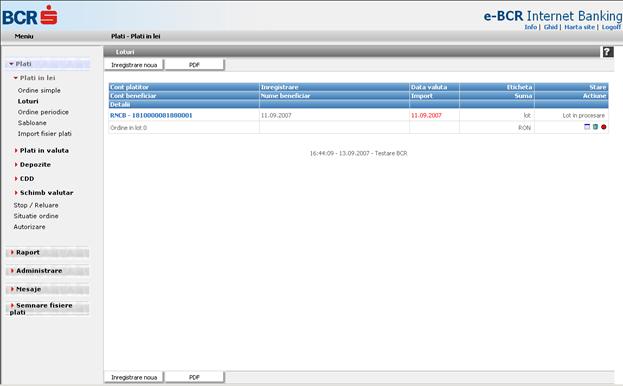Click the top PDF button
Screen dimensions: 623x386
(194, 65)
